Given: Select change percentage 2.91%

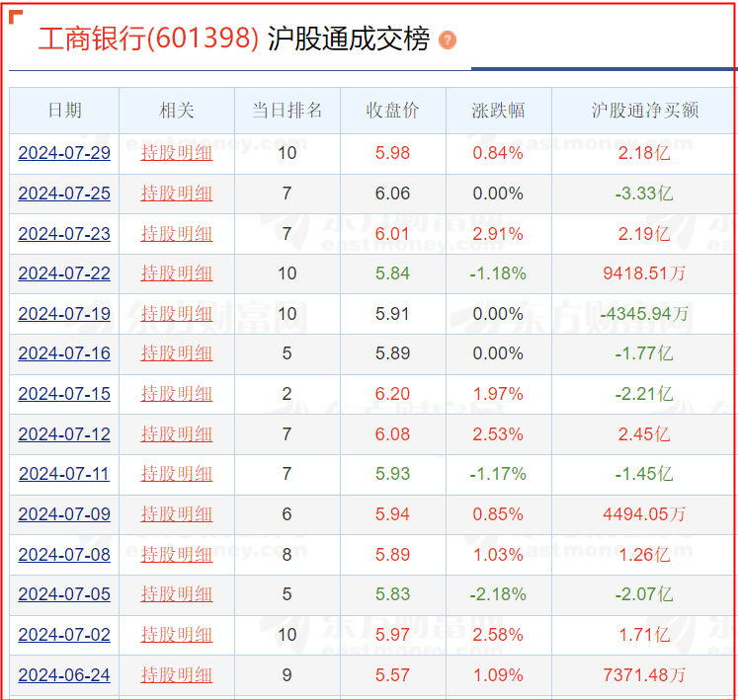Looking at the screenshot, I should pyautogui.click(x=498, y=234).
